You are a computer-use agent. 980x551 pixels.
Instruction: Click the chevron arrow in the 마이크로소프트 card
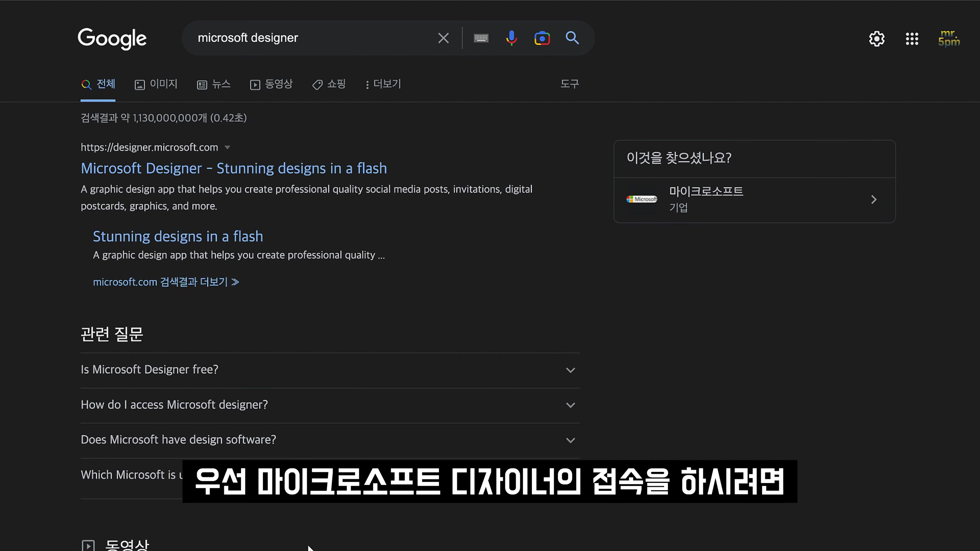(874, 200)
